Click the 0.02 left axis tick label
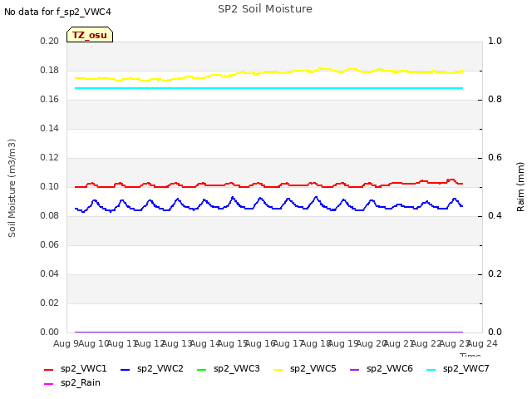The height and width of the screenshot is (399, 532). click(50, 303)
